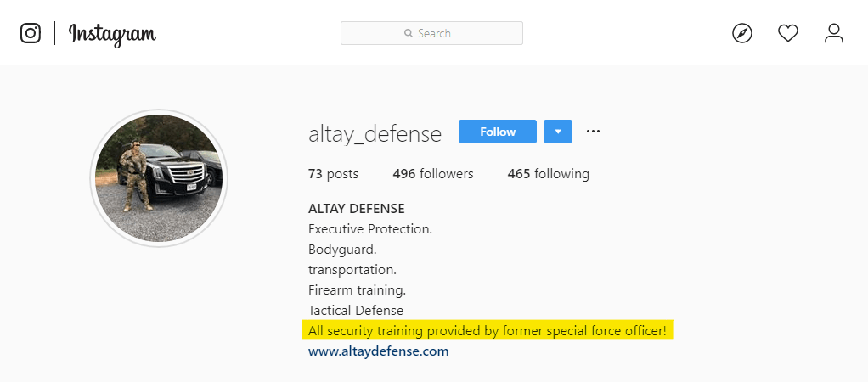868x382 pixels.
Task: Click the magnifier icon in search box
Action: 409,33
